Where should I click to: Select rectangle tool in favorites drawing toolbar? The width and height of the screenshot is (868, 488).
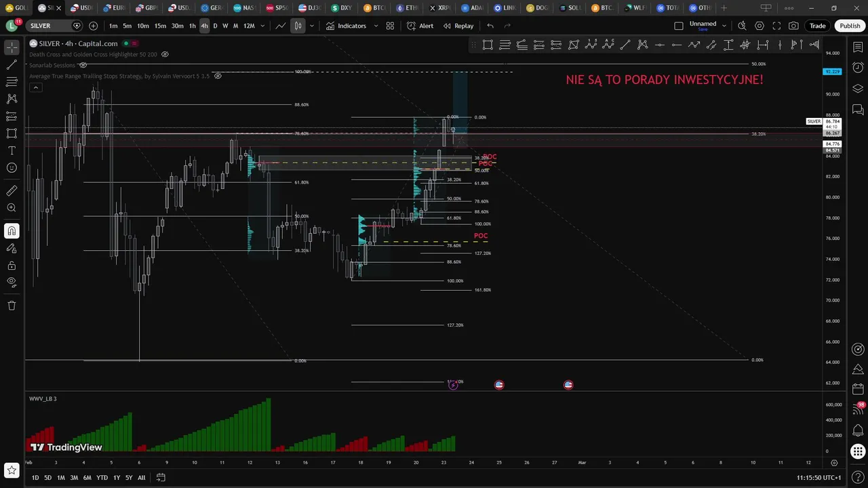click(x=488, y=45)
